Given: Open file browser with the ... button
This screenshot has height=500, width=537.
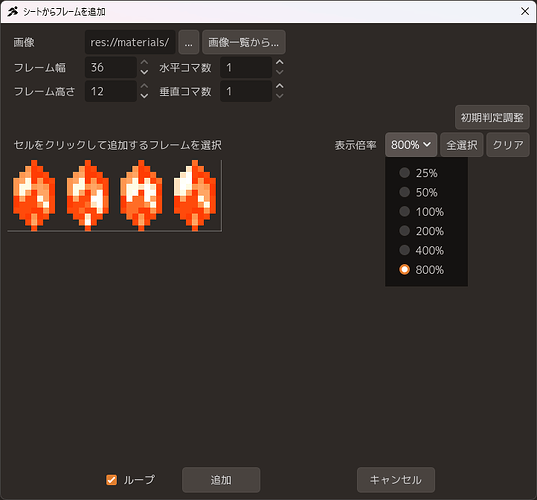Looking at the screenshot, I should click(x=189, y=42).
